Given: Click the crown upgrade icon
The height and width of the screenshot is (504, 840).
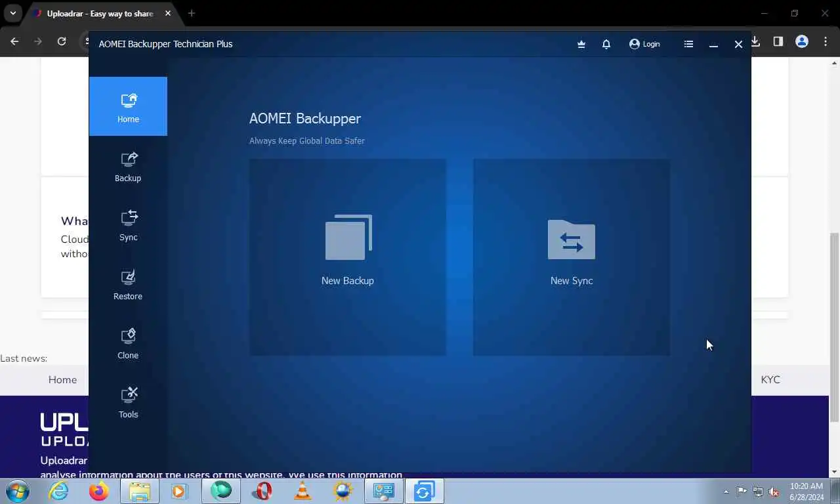Looking at the screenshot, I should (581, 44).
